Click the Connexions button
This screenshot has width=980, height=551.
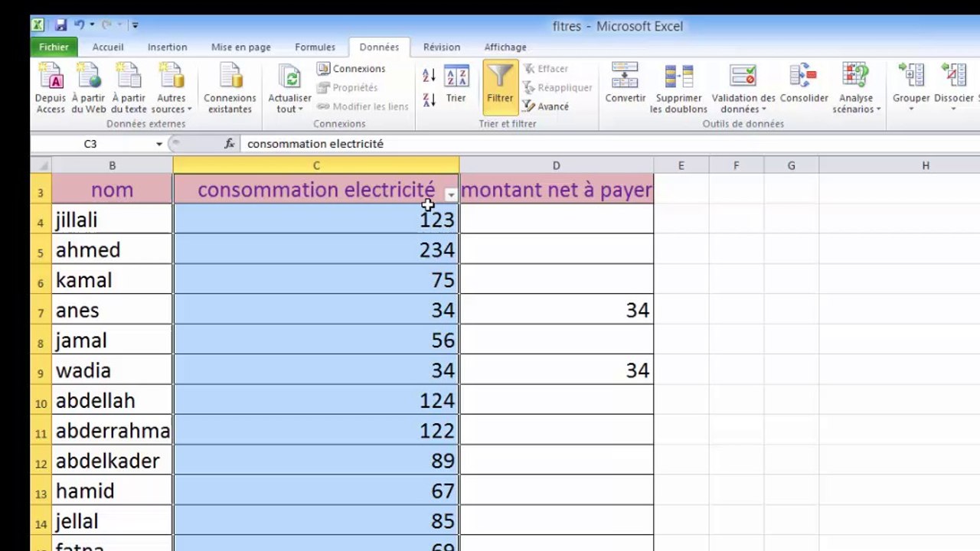pyautogui.click(x=351, y=69)
